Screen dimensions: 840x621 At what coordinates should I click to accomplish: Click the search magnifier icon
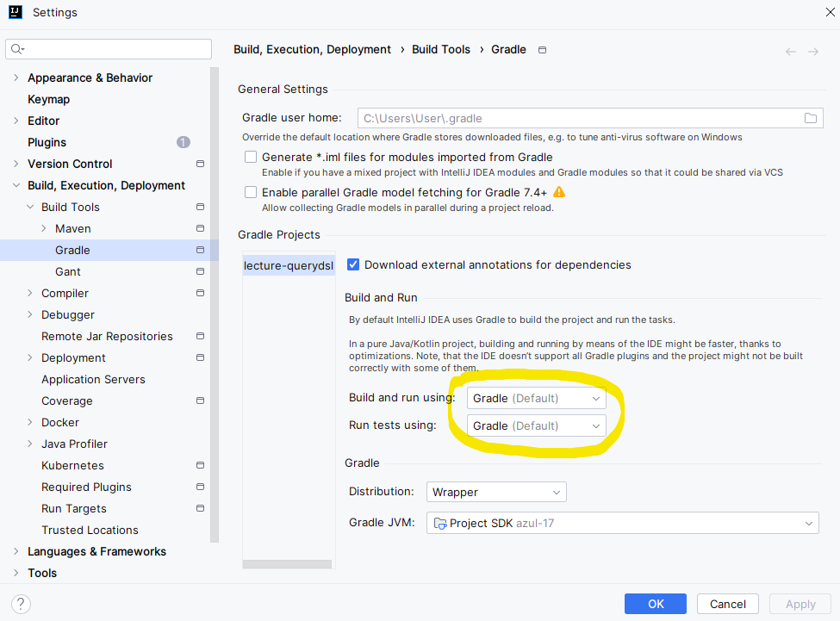17,49
